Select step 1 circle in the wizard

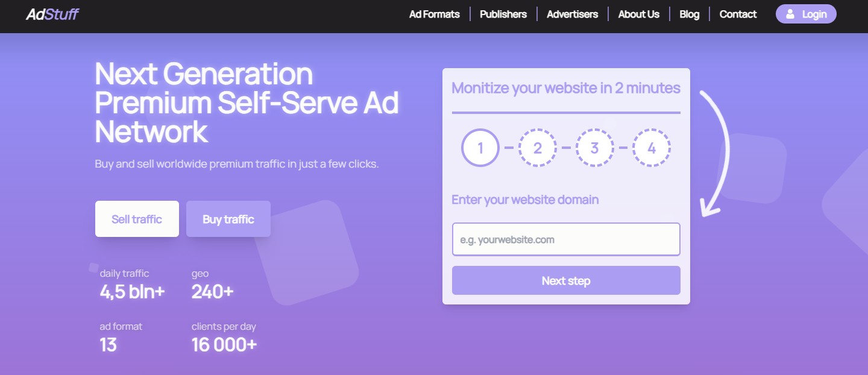[x=480, y=147]
